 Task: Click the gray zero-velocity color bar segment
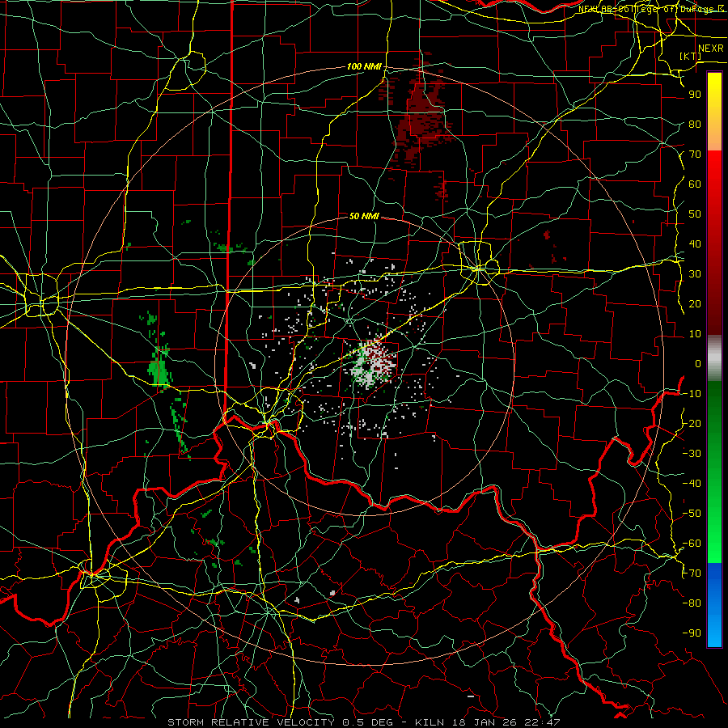click(714, 358)
